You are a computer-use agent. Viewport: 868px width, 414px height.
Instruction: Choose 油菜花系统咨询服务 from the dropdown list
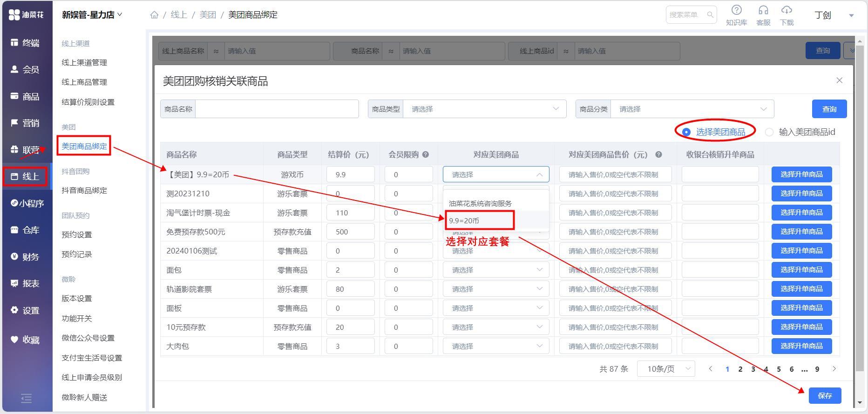click(496, 203)
